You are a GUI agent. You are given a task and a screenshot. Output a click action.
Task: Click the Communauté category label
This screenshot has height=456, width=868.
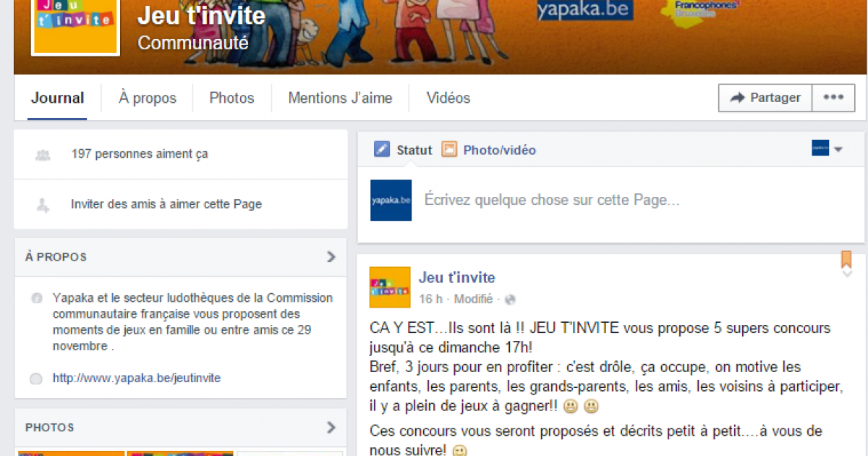point(193,43)
